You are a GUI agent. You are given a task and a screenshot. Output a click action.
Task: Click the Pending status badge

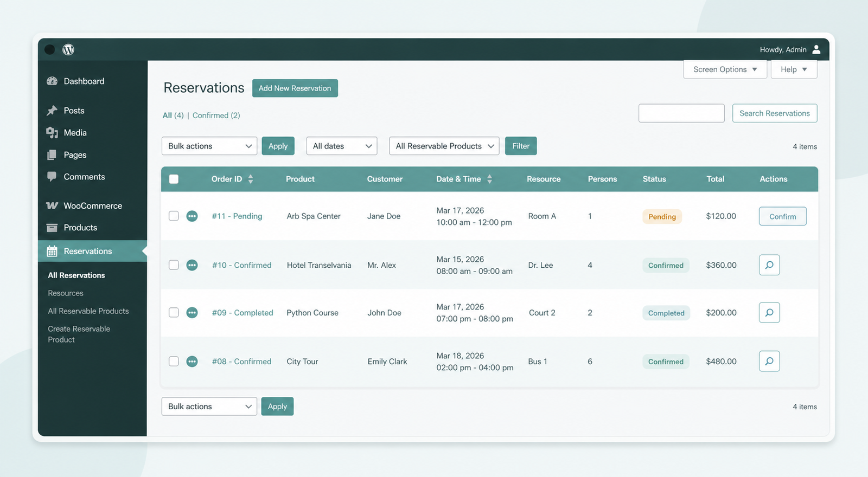pyautogui.click(x=662, y=217)
